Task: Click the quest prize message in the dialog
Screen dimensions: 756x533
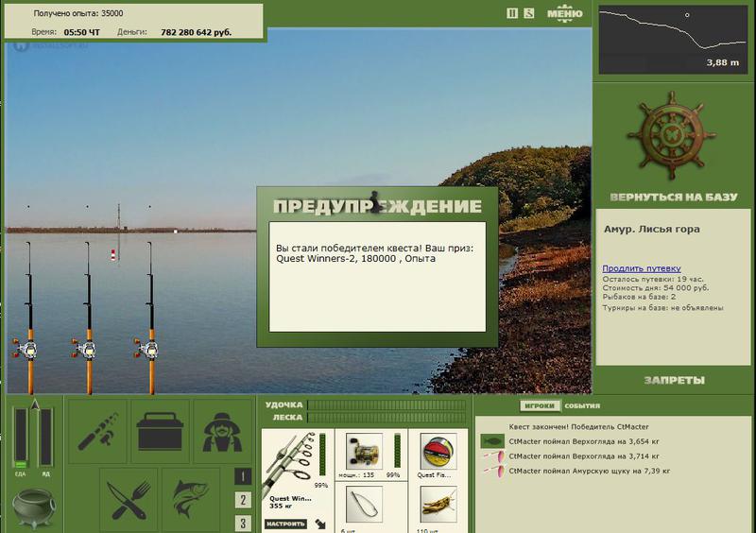Action: [x=374, y=253]
